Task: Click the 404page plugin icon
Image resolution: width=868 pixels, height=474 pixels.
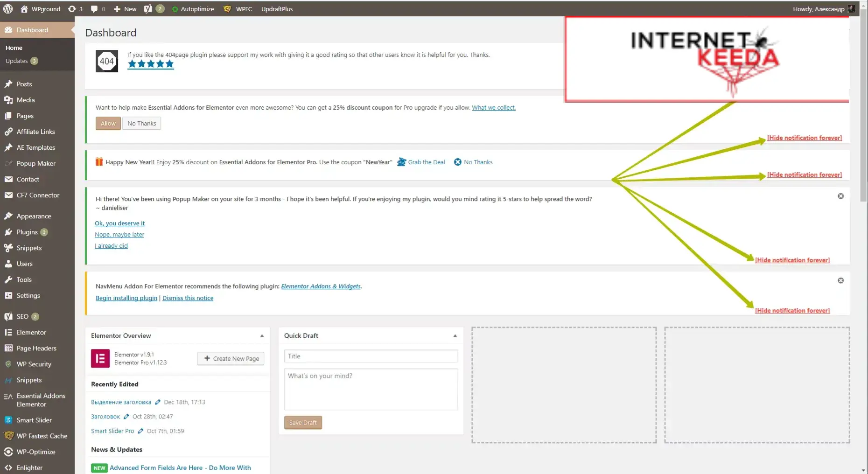Action: coord(107,61)
